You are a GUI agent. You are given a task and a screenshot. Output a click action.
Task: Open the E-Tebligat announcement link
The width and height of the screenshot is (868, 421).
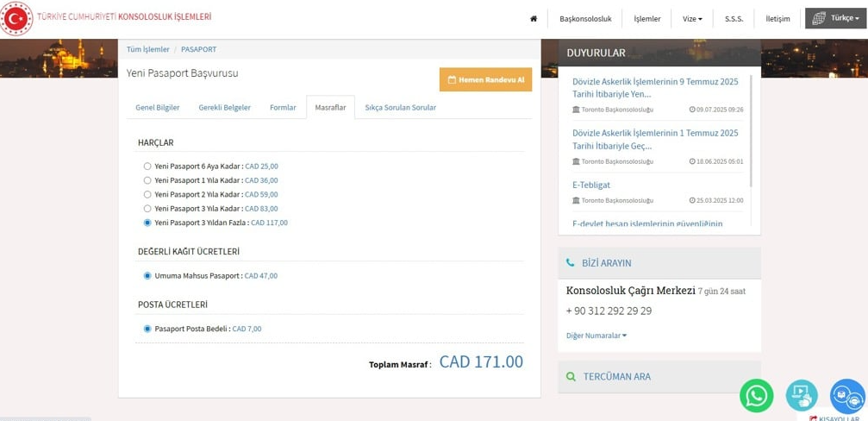[x=590, y=185]
